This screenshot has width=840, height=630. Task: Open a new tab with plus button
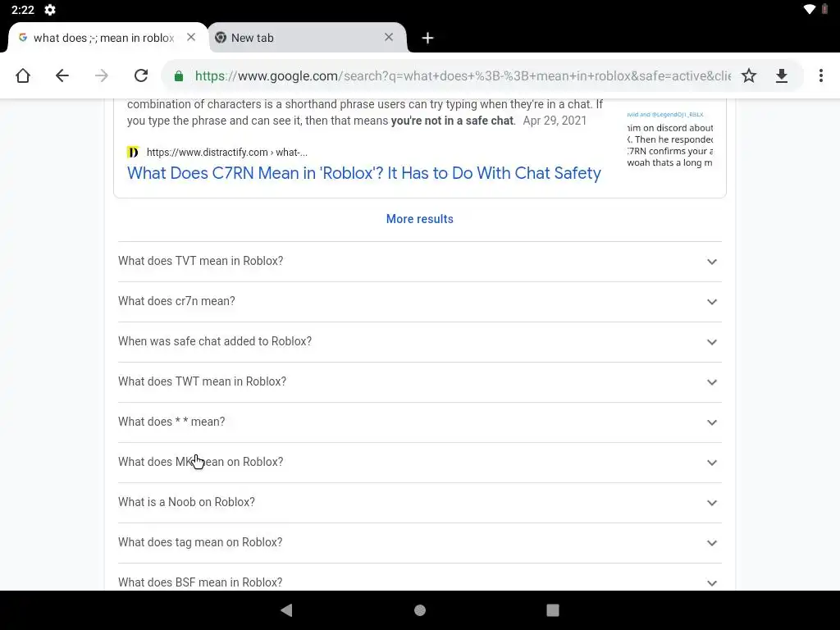(x=427, y=38)
